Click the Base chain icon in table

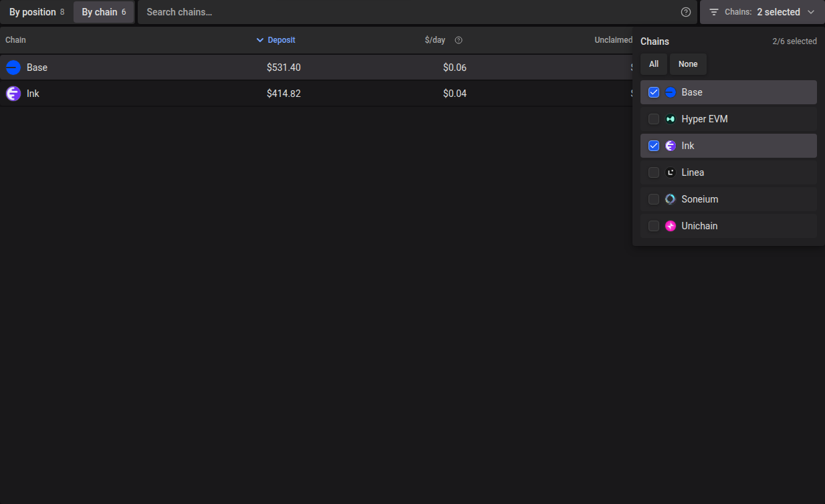pos(13,68)
